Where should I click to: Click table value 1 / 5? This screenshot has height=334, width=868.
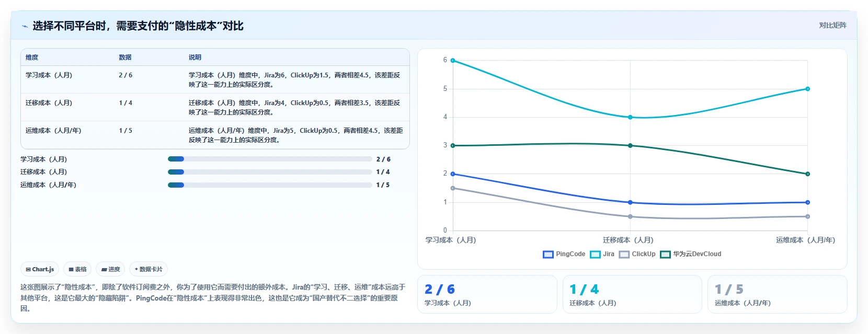coord(125,131)
